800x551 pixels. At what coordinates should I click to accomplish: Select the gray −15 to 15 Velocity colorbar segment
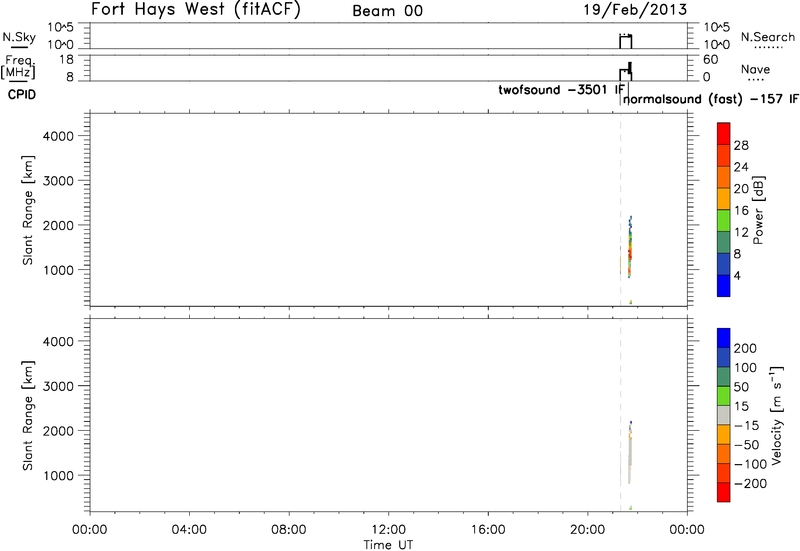tap(723, 415)
